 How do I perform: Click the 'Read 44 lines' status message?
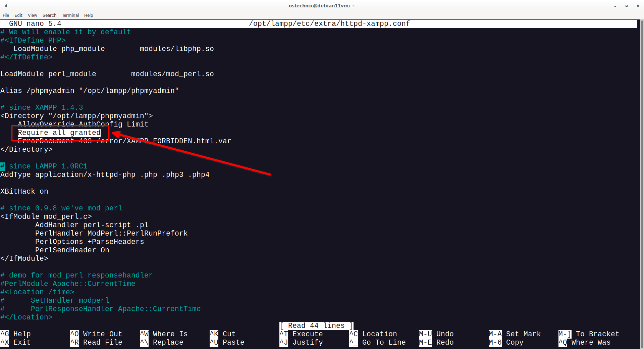(x=316, y=326)
